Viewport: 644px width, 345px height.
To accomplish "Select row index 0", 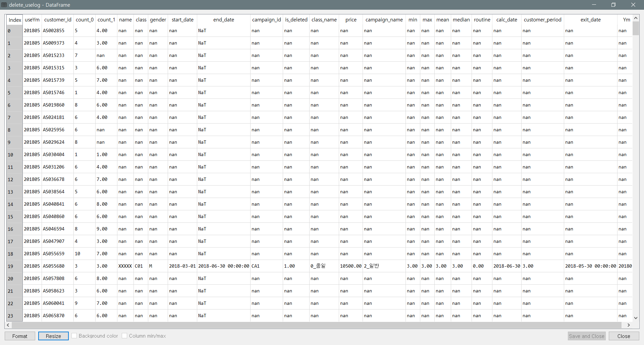I will pyautogui.click(x=14, y=31).
